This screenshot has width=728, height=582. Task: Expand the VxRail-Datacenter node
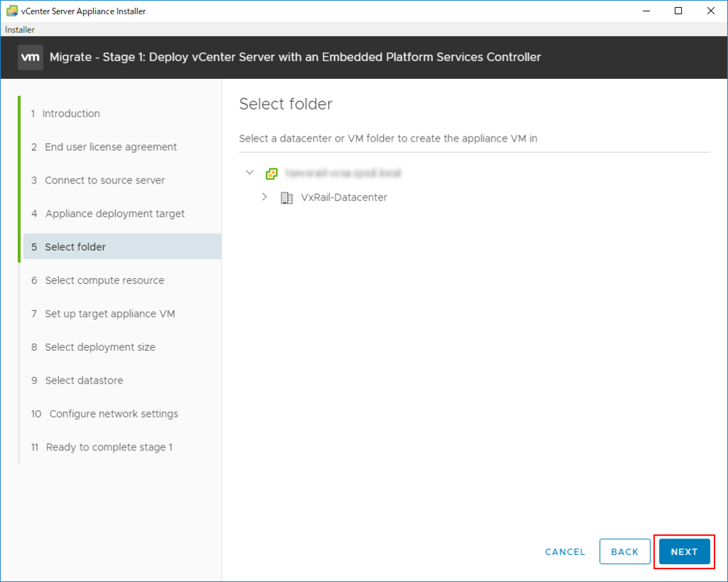coord(264,197)
